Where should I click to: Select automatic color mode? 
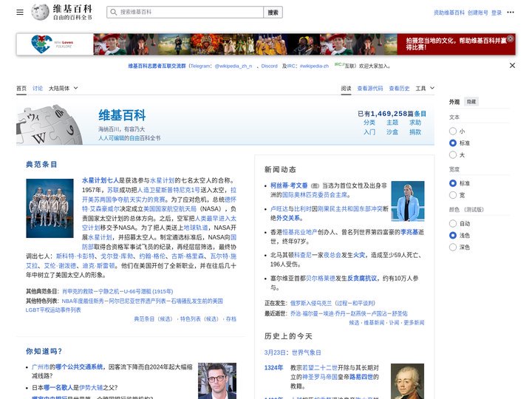click(453, 223)
